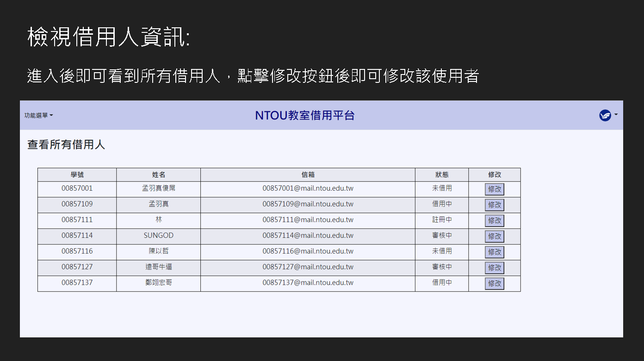Click email 00857137@mail.ntou.edu.tw
The width and height of the screenshot is (644, 361).
(308, 283)
